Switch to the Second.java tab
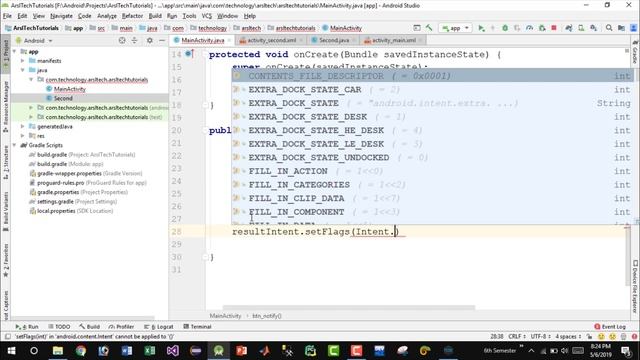 [333, 40]
